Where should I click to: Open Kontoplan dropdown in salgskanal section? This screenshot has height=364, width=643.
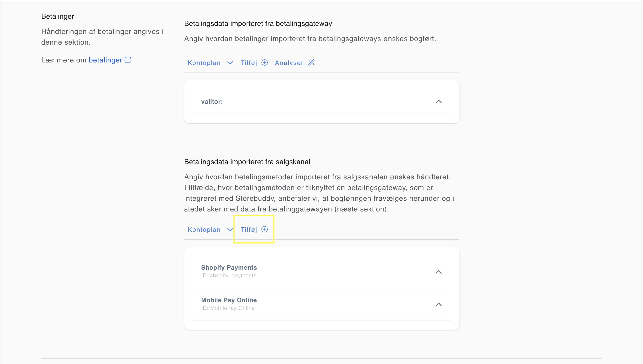[x=210, y=229]
